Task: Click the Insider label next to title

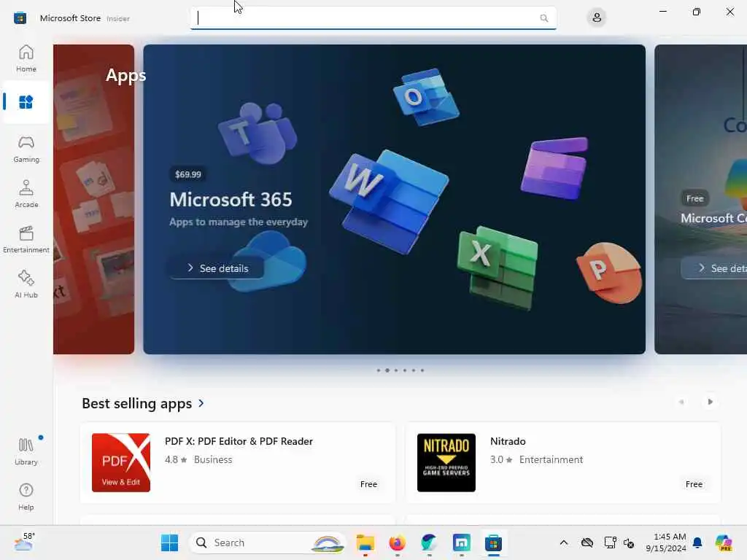Action: tap(118, 18)
